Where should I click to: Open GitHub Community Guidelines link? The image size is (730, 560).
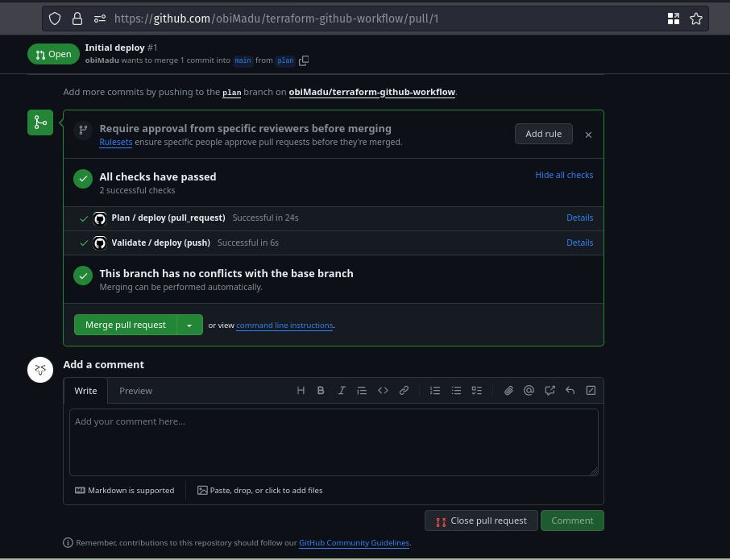(354, 543)
